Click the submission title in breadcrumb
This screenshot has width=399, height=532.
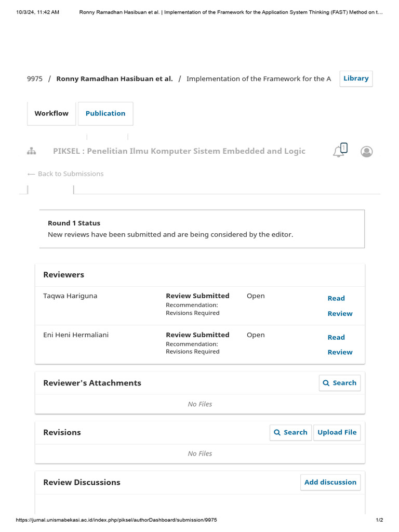258,79
